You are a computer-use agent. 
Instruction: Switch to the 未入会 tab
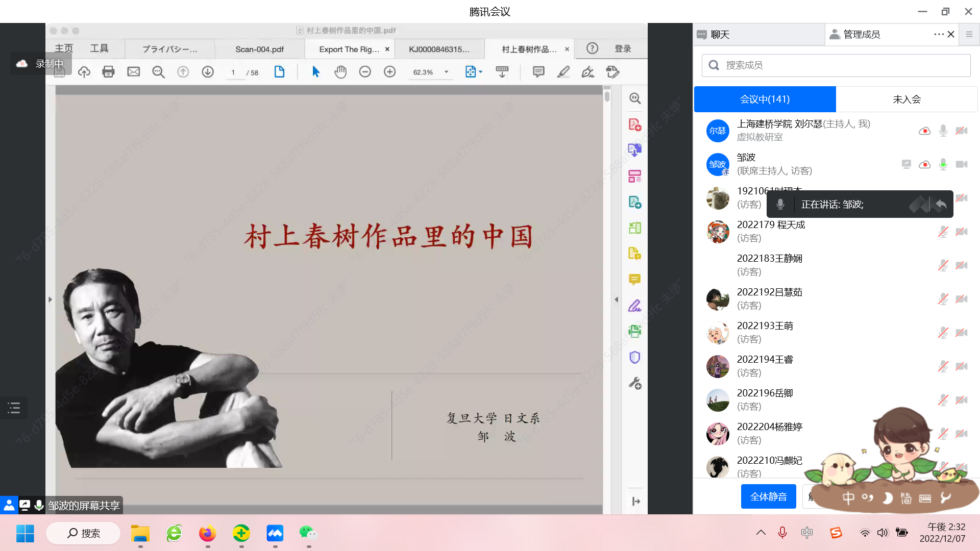click(906, 99)
